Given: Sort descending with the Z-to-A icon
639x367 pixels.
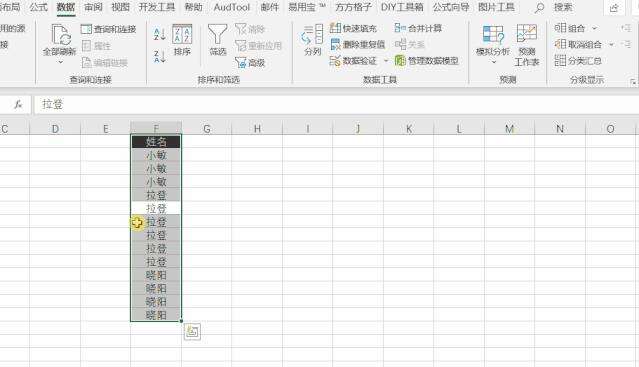Looking at the screenshot, I should click(x=159, y=57).
